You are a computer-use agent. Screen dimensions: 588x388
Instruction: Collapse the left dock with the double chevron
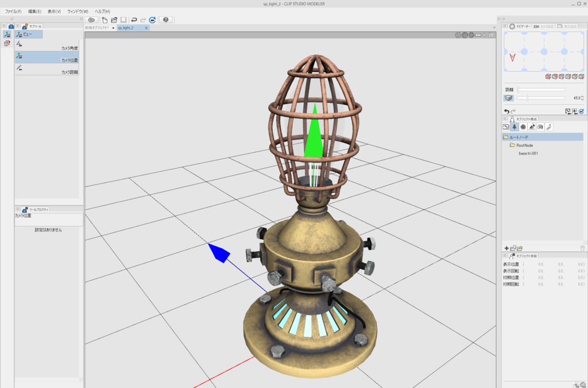[11, 19]
